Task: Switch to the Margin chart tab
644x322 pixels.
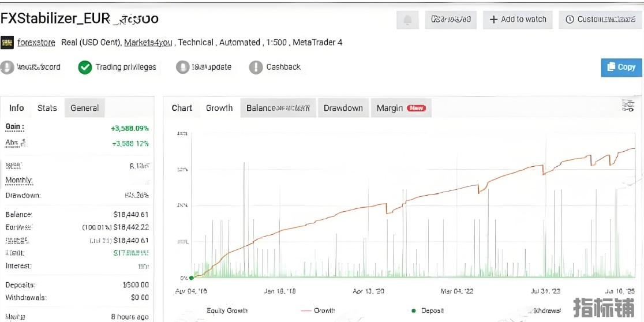Action: [x=400, y=108]
